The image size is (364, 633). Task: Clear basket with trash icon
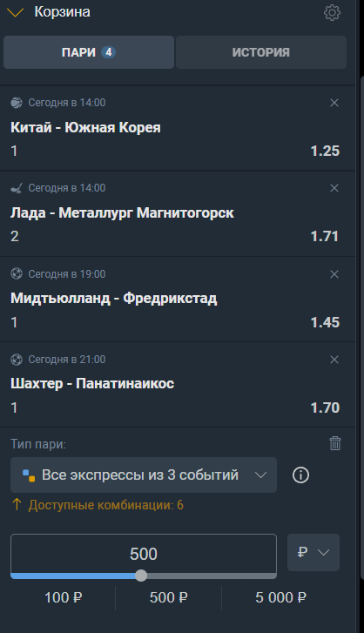coord(335,443)
